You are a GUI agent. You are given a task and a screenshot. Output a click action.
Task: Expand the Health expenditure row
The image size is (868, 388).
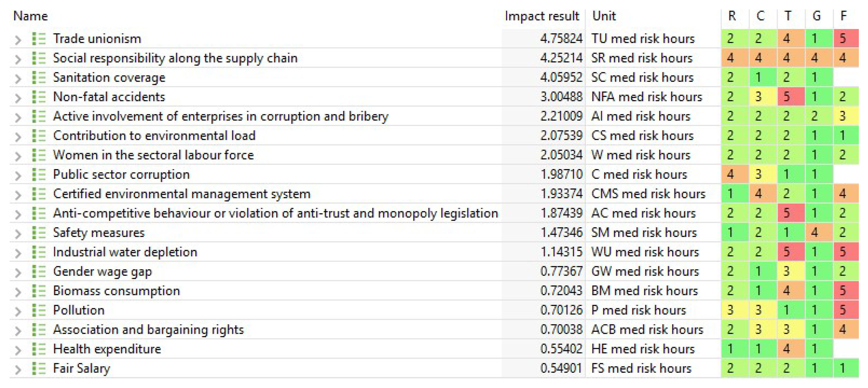coord(18,350)
